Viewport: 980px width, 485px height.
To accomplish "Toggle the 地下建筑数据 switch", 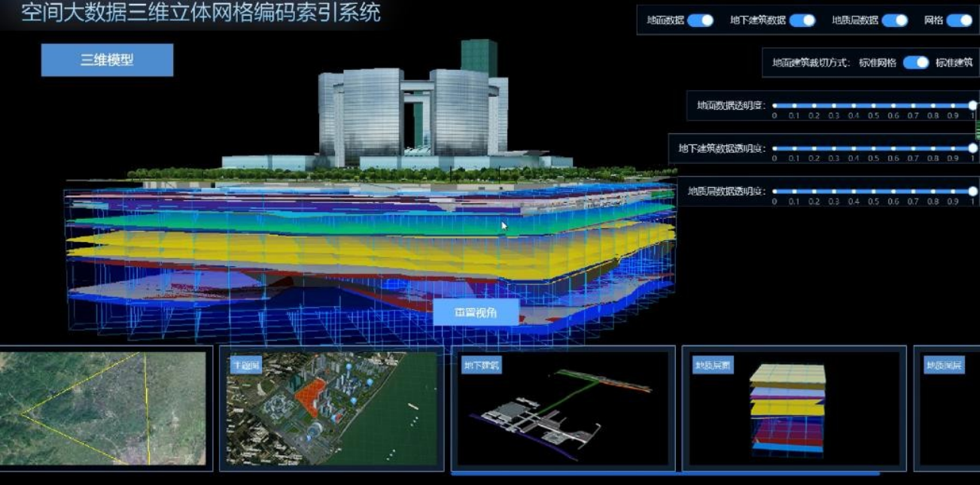I will (x=802, y=20).
